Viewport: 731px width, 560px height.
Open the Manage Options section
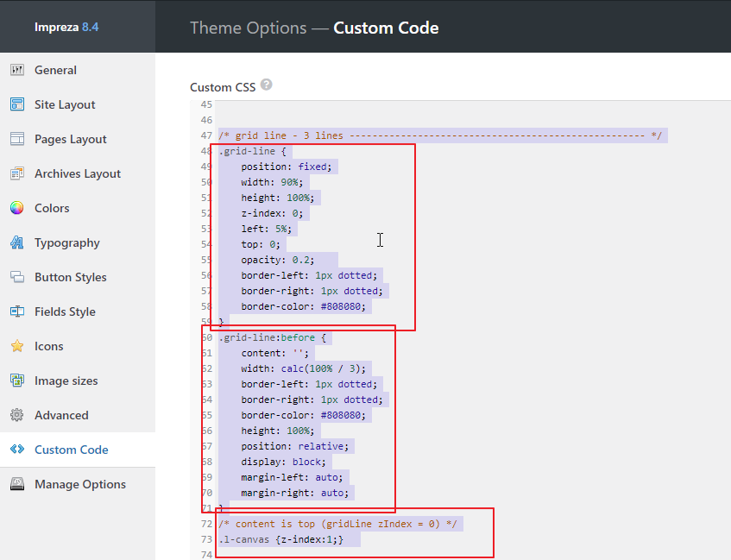(78, 484)
